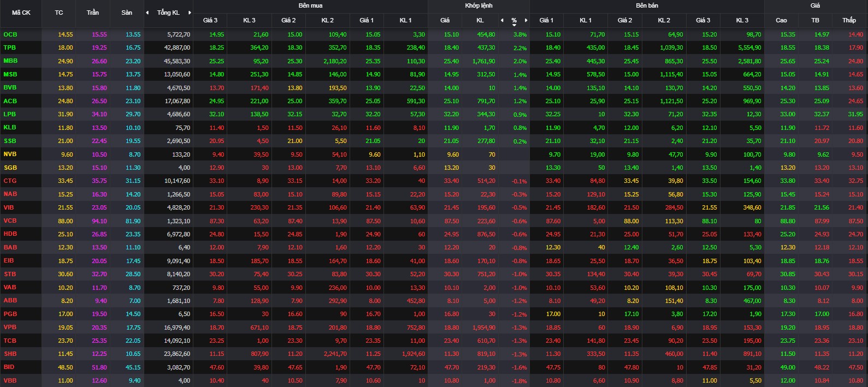Select the SGB ticker
The width and height of the screenshot is (868, 387).
pyautogui.click(x=10, y=168)
